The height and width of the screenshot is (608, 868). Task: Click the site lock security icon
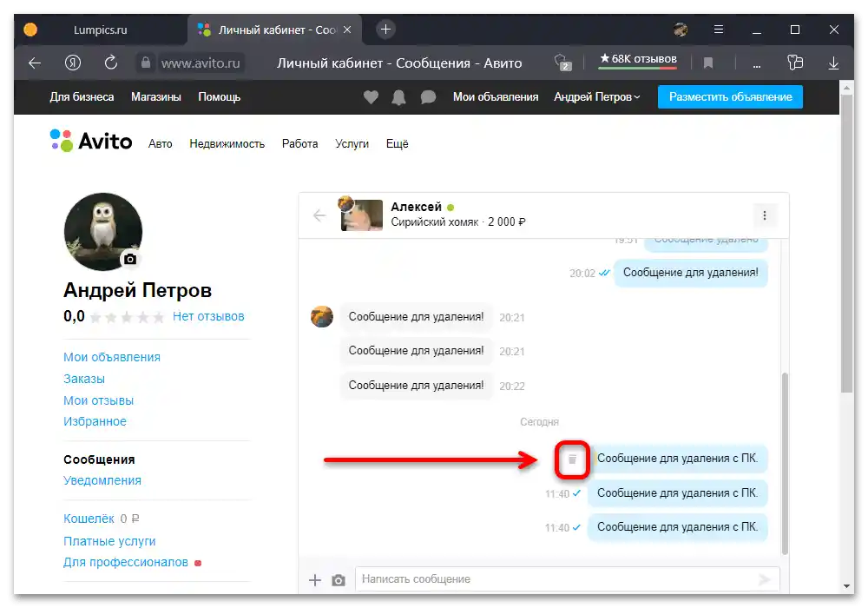click(x=145, y=63)
